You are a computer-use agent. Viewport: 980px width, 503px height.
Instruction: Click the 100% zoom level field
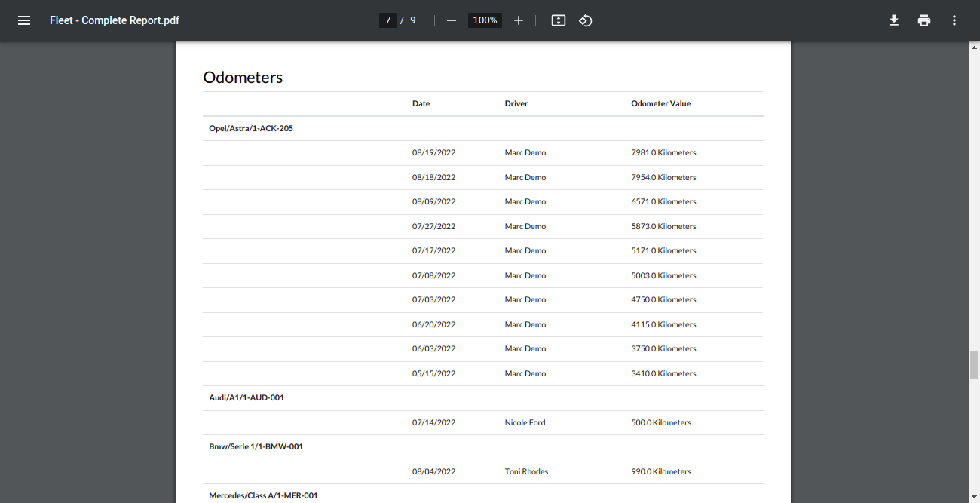click(x=485, y=20)
